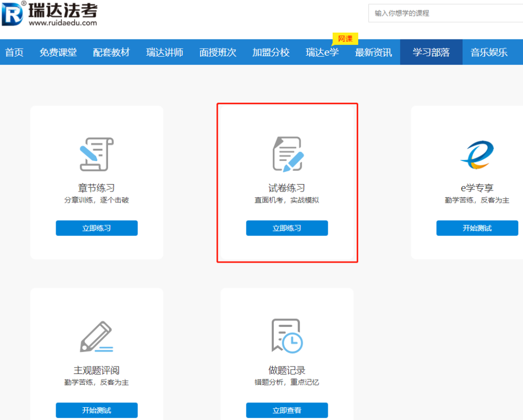Screen dimensions: 523x420
Task: Click the 章节练习 scroll icon
Action: tap(97, 154)
